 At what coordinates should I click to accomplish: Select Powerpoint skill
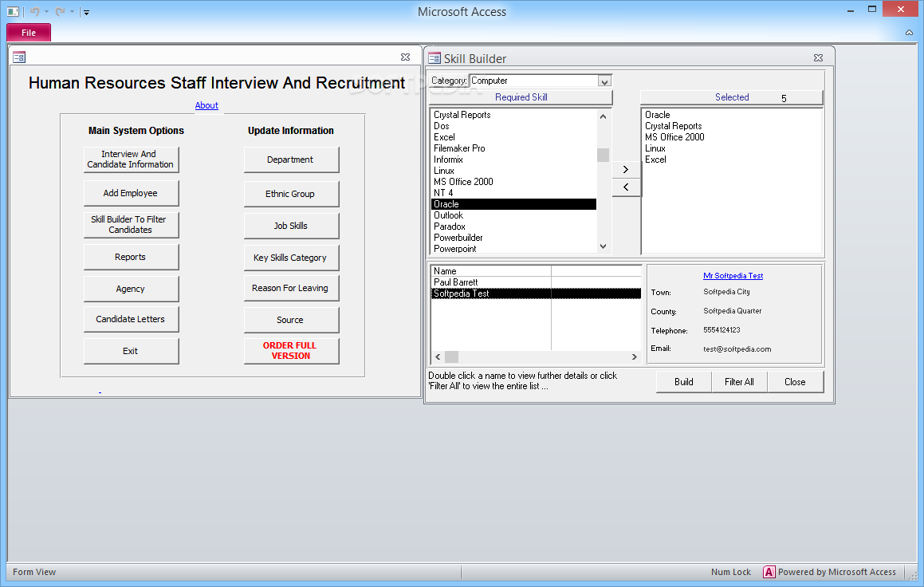click(x=513, y=249)
